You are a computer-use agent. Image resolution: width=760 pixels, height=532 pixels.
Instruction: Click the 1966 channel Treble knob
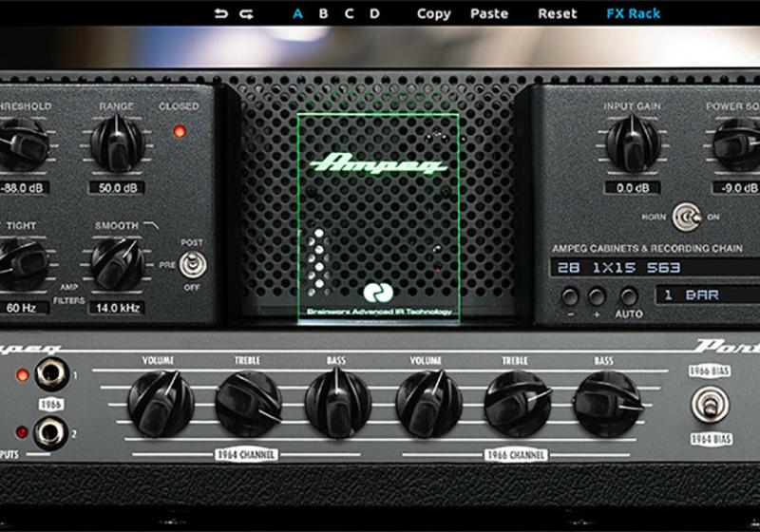tap(518, 404)
